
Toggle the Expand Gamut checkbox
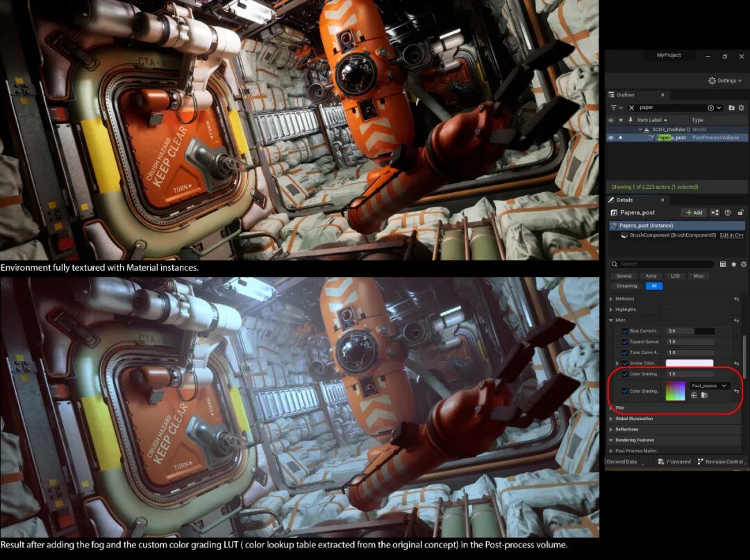[x=625, y=341]
